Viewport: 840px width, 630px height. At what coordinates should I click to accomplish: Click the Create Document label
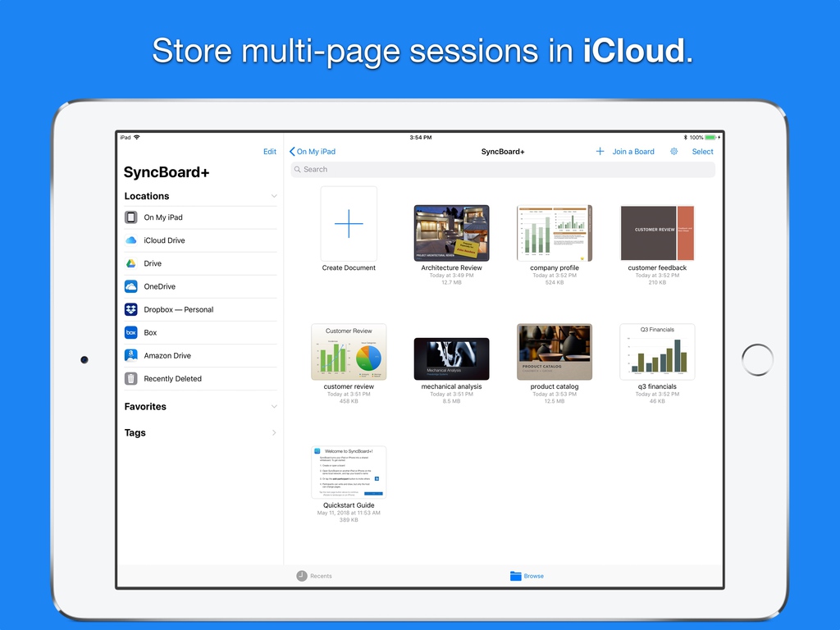(x=349, y=268)
